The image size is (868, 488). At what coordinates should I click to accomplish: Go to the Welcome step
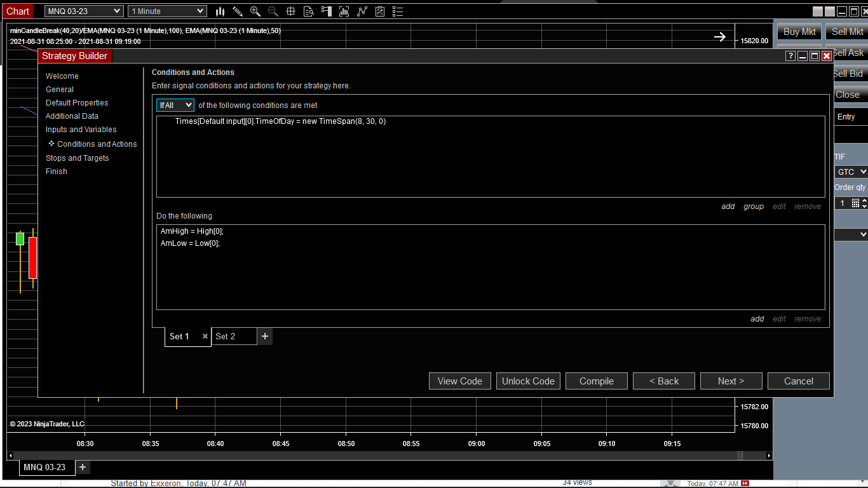(x=62, y=76)
